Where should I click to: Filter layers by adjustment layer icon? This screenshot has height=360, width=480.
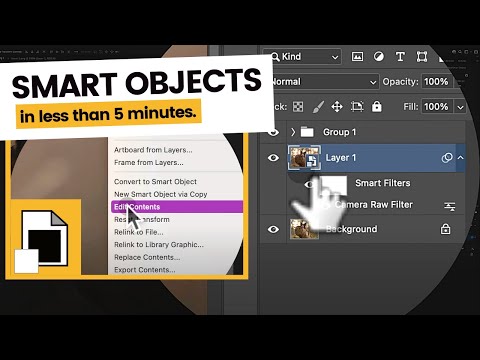(x=379, y=57)
